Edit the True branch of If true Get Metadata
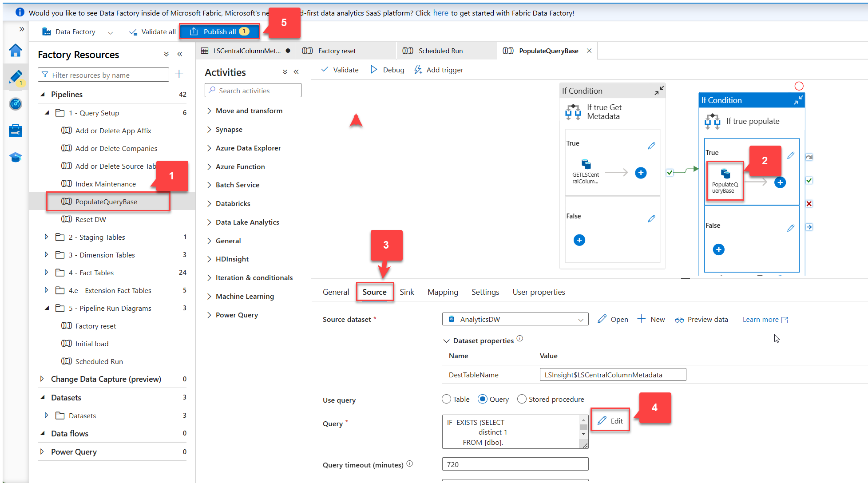868x483 pixels. coord(651,146)
